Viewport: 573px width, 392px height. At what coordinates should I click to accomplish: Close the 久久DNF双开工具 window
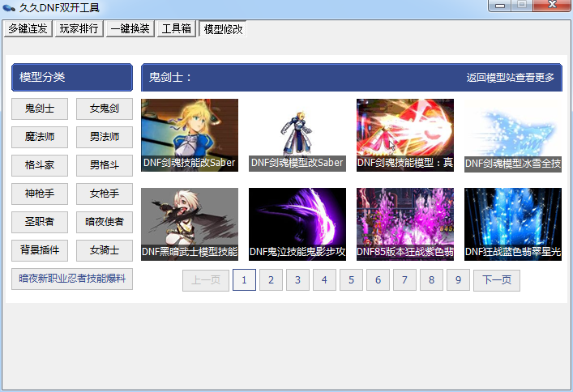tap(553, 6)
